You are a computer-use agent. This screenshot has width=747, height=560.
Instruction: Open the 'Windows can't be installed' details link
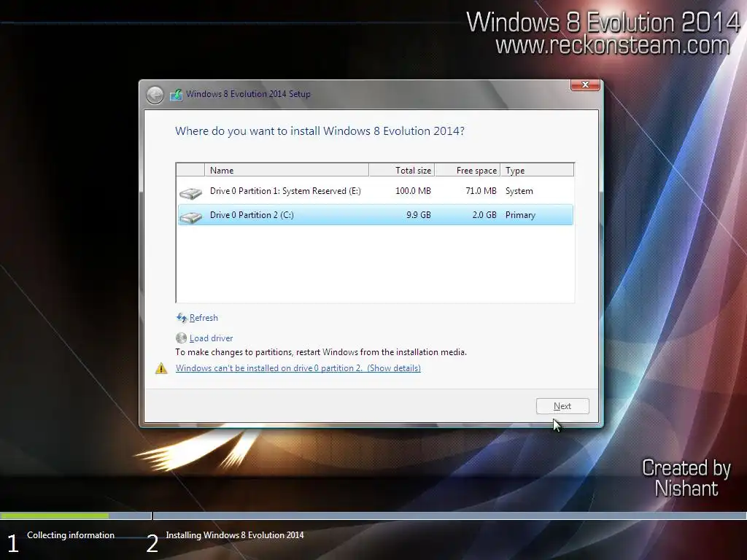tap(298, 368)
